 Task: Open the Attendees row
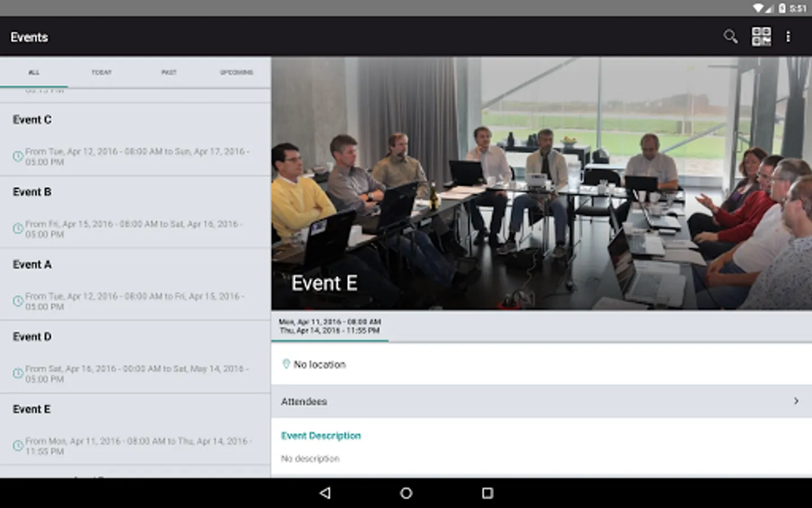point(541,401)
